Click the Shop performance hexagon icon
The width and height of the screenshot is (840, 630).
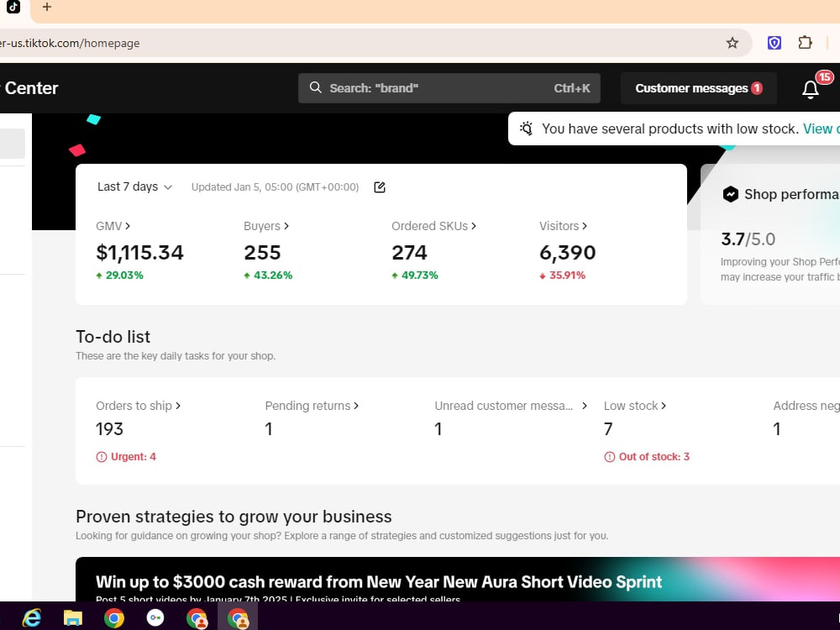click(730, 194)
